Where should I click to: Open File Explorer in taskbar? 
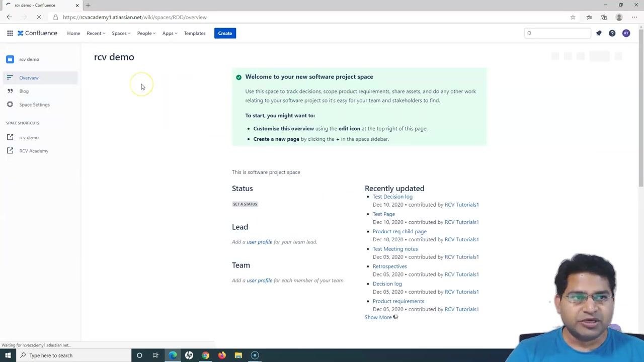(x=238, y=355)
